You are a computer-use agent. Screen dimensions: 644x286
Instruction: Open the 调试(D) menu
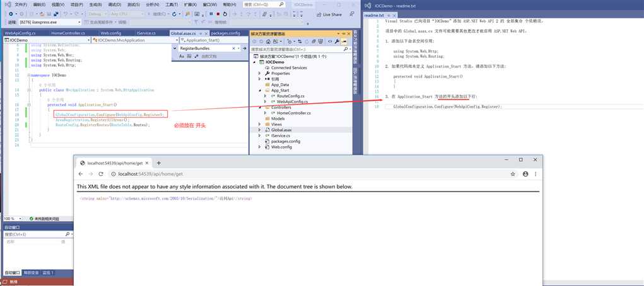pyautogui.click(x=114, y=4)
